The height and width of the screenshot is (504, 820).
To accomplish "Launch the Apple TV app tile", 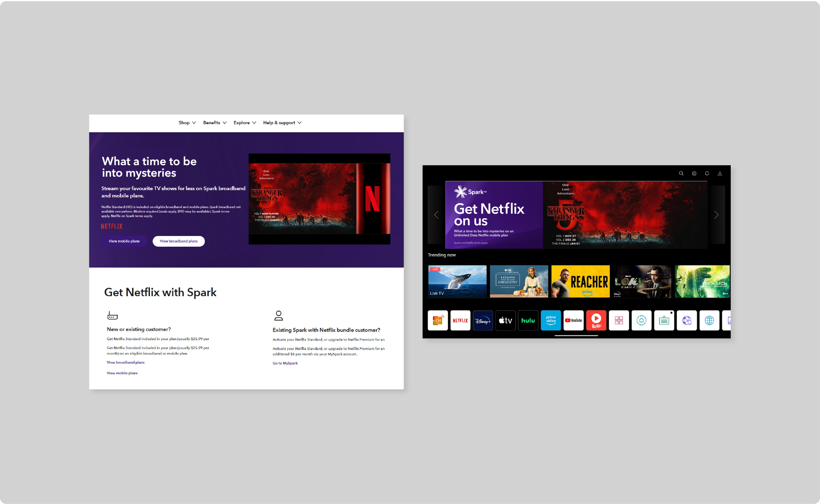I will (506, 320).
